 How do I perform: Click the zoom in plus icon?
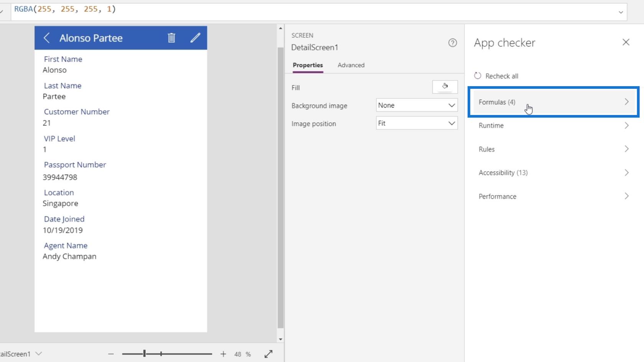[x=223, y=354]
